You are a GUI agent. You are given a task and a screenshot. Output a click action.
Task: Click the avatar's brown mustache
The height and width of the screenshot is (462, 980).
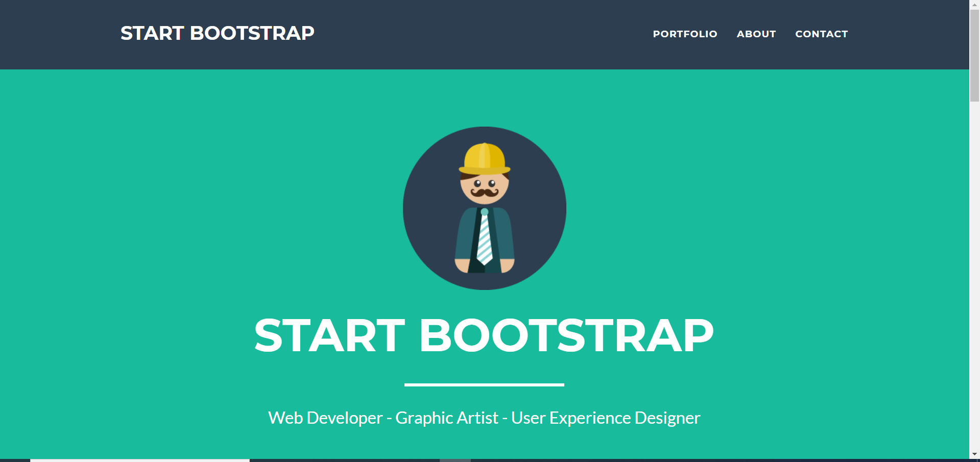coord(484,192)
